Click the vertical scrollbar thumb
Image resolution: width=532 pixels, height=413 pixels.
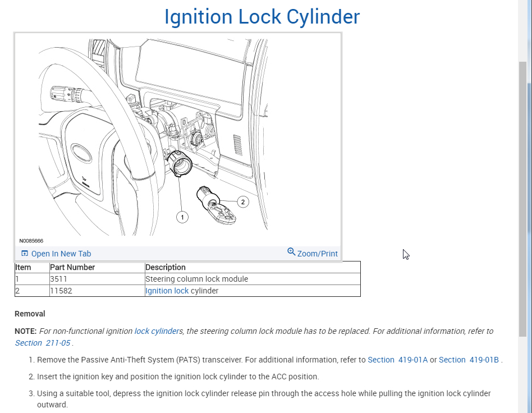(x=522, y=199)
